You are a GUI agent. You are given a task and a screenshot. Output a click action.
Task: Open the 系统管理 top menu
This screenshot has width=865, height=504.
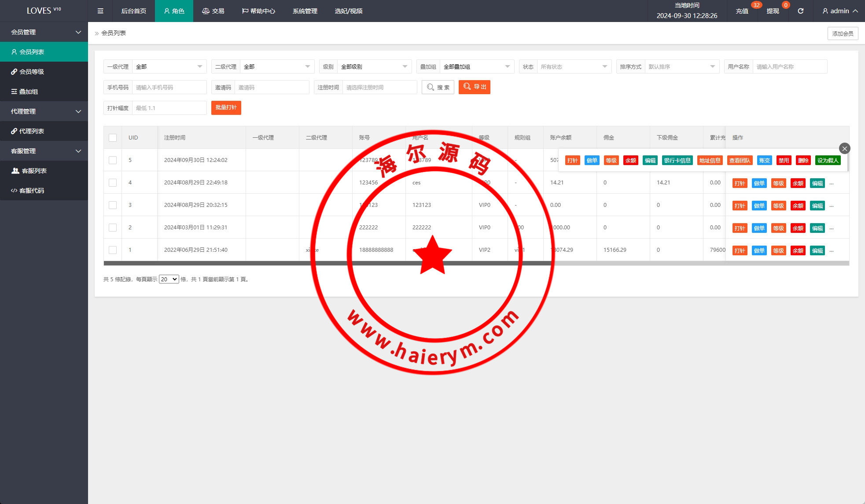pyautogui.click(x=305, y=11)
